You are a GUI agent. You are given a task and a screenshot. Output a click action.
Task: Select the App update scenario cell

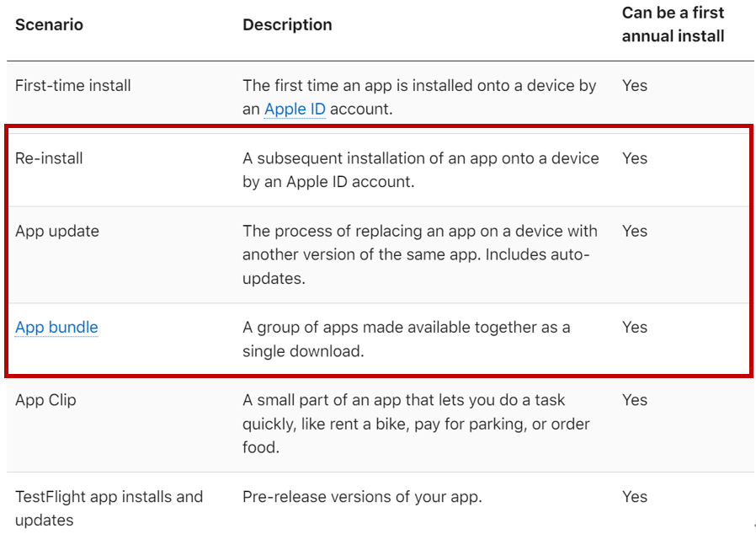(x=57, y=231)
